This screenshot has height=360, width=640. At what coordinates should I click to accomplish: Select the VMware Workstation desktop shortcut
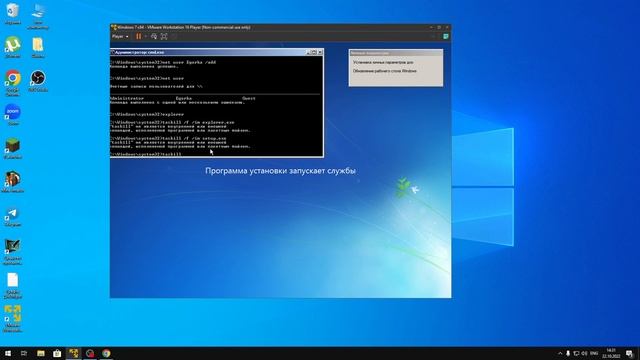(13, 319)
